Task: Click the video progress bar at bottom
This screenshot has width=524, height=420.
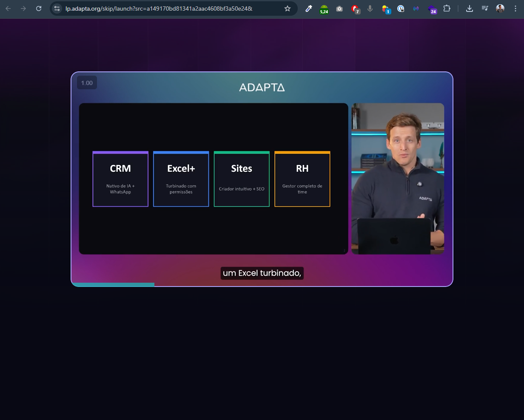Action: [x=262, y=285]
